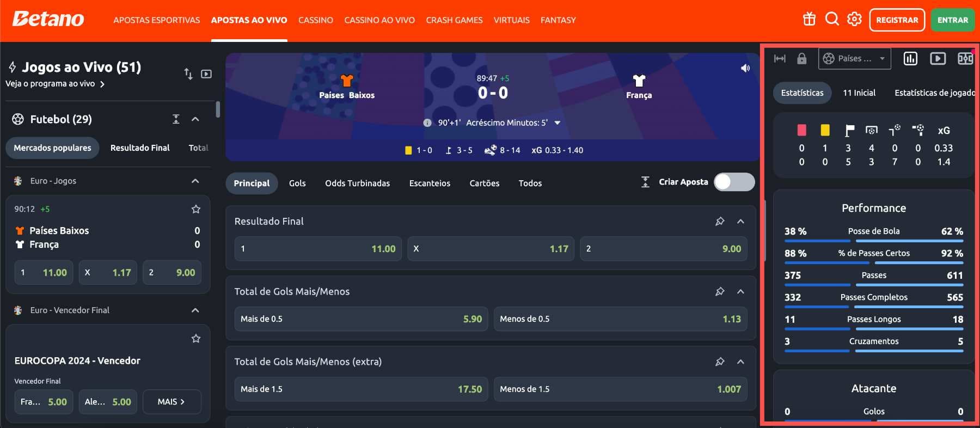Click the Registrar button
This screenshot has width=980, height=428.
point(897,20)
